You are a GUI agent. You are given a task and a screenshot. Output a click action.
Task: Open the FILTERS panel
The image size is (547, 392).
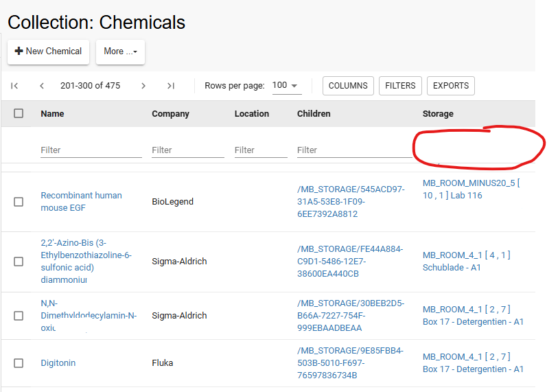pos(400,86)
